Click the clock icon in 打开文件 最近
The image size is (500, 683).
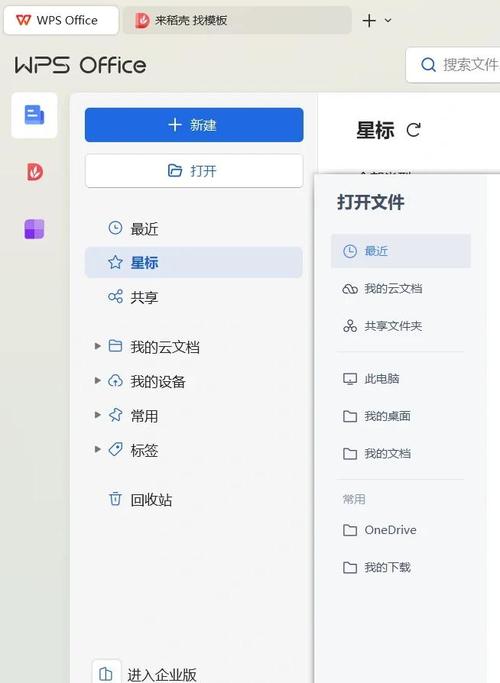[x=350, y=251]
